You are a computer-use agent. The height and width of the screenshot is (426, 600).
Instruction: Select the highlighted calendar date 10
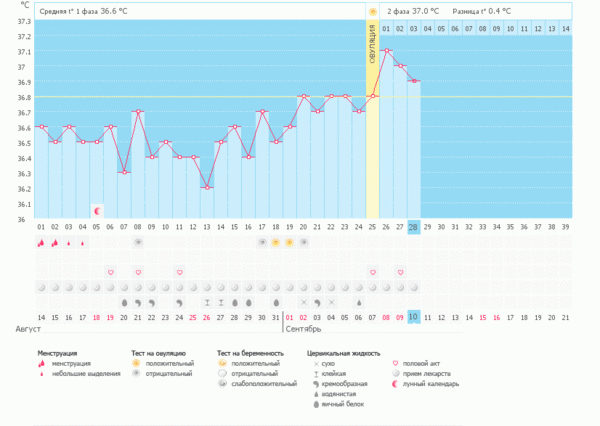tap(414, 317)
